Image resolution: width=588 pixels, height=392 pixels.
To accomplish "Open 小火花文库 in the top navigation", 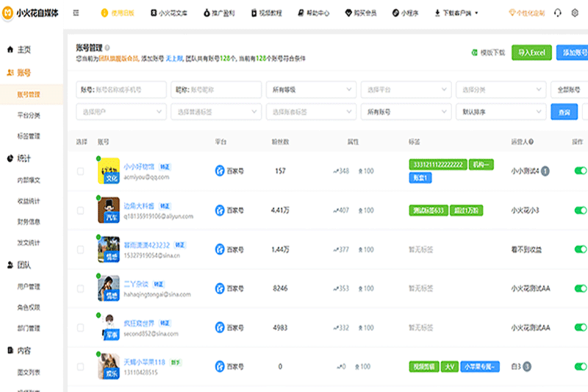I will pos(169,13).
